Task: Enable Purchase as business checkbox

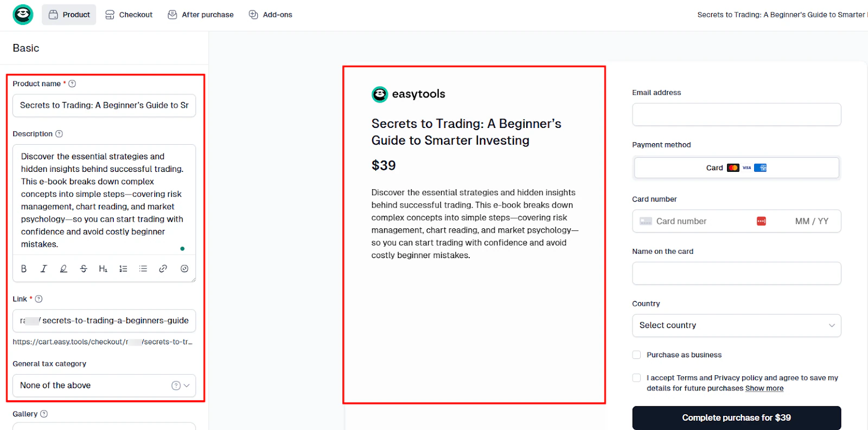Action: 636,355
